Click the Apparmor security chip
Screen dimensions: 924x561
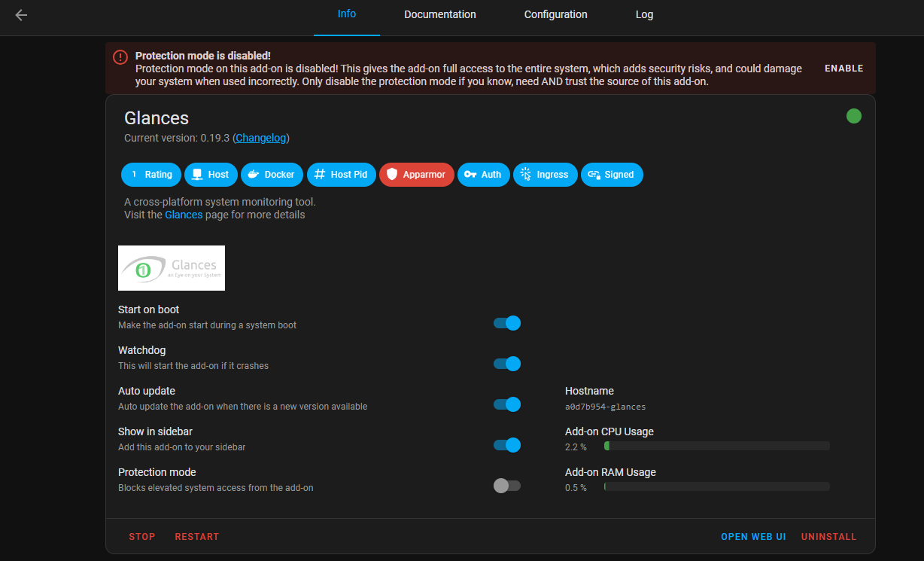[x=416, y=174]
